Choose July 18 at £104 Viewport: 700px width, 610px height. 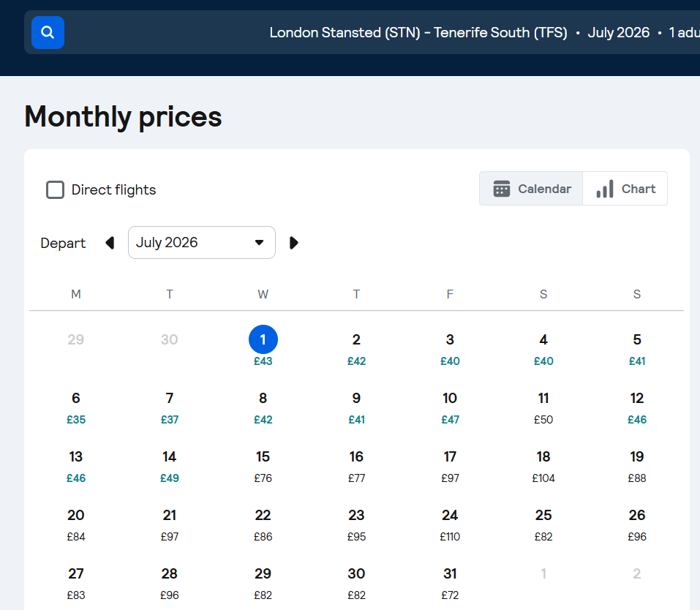tap(543, 465)
